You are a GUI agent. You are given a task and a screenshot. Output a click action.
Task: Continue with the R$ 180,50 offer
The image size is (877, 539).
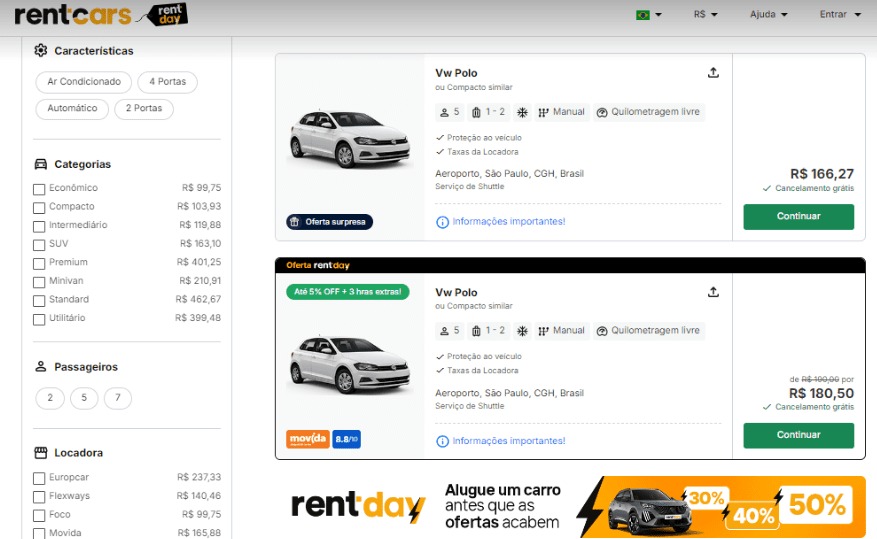(798, 435)
